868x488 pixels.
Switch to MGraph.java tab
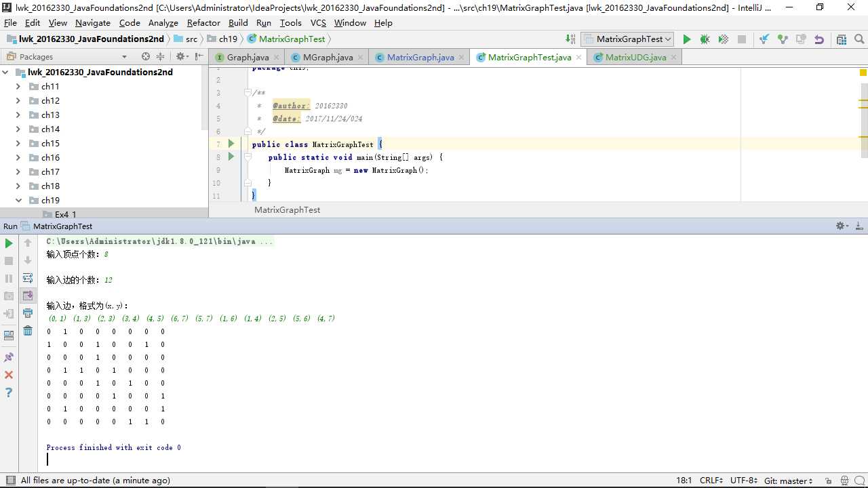[x=328, y=57]
